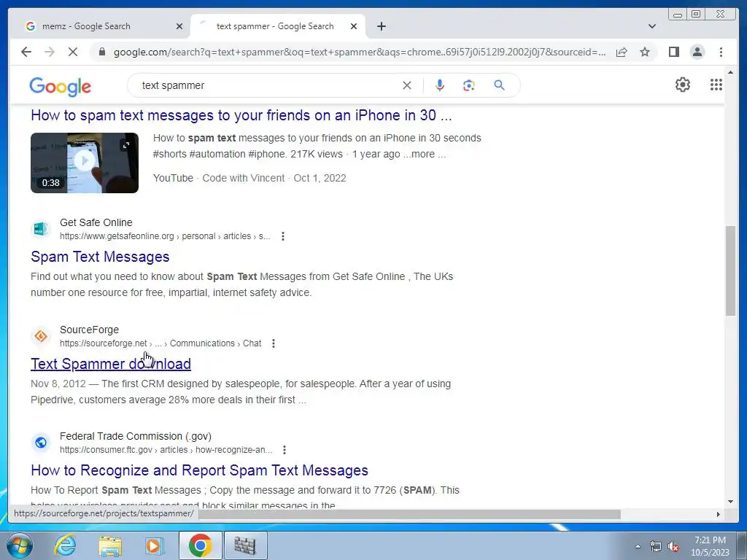Switch to memz - Google Search tab
This screenshot has height=560, width=747.
101,26
